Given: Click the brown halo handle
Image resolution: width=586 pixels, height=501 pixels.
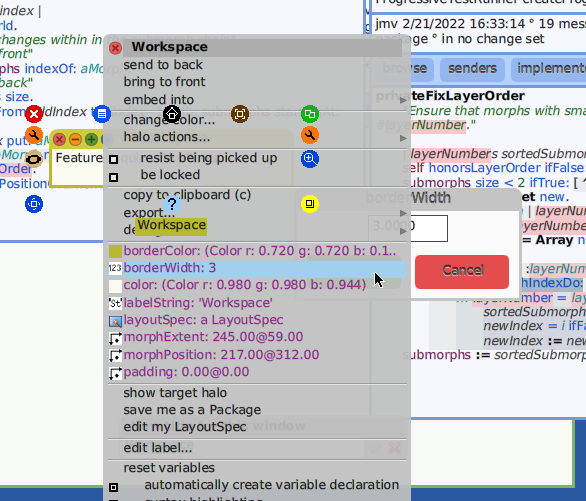Looking at the screenshot, I should [x=240, y=114].
